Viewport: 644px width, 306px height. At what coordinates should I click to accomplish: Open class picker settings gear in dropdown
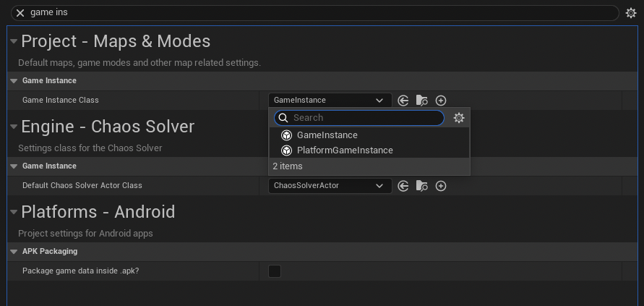[459, 118]
